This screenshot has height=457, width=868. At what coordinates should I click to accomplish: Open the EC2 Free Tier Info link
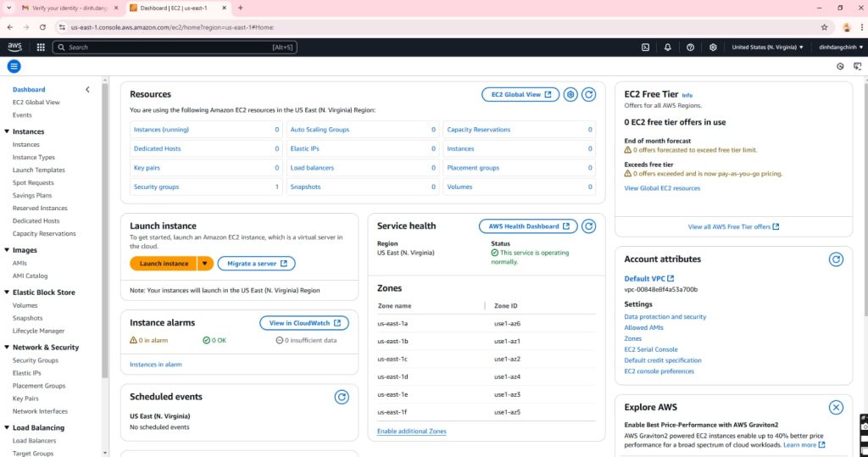(687, 95)
